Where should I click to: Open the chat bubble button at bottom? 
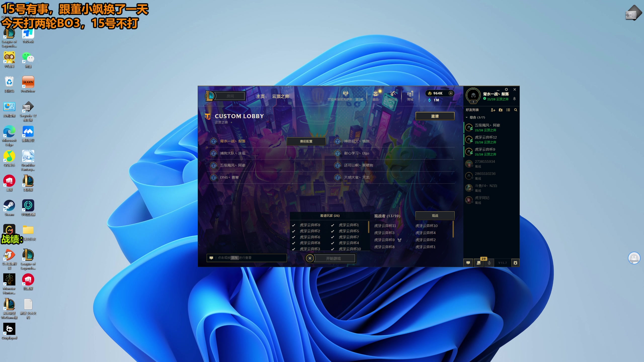[468, 263]
